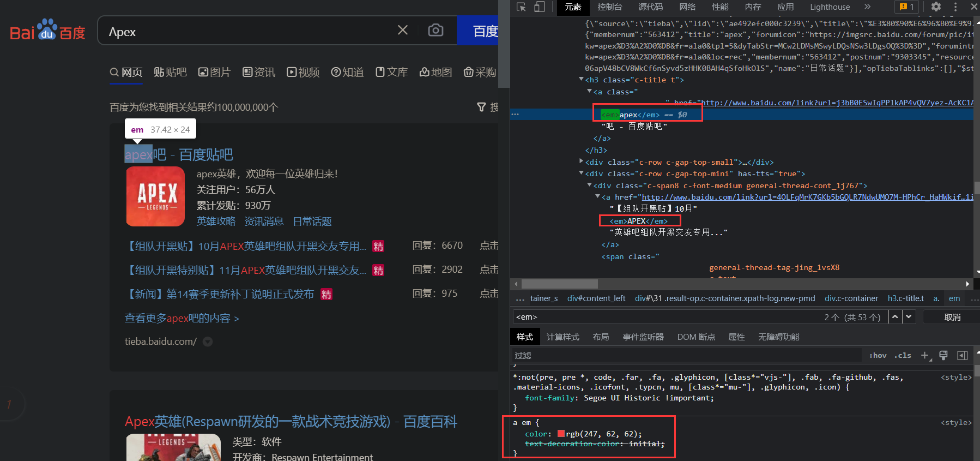Open the Apex英雄 百度百科 result title

[291, 422]
